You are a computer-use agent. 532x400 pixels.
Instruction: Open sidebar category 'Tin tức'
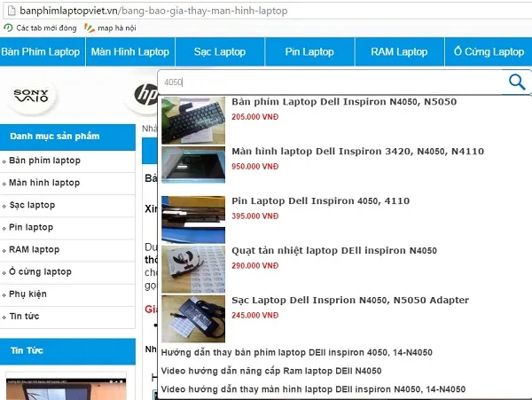tap(67, 317)
